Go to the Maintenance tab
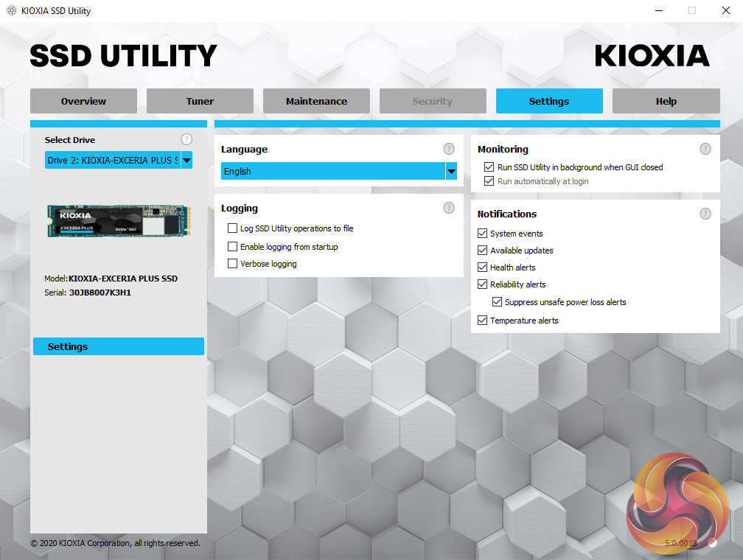Screen dimensions: 743x560 316,101
